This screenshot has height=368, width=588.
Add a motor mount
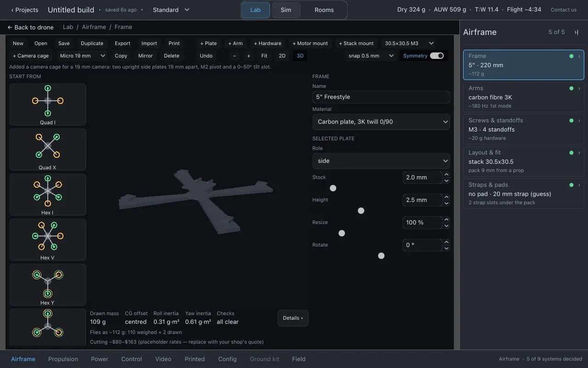coord(311,43)
